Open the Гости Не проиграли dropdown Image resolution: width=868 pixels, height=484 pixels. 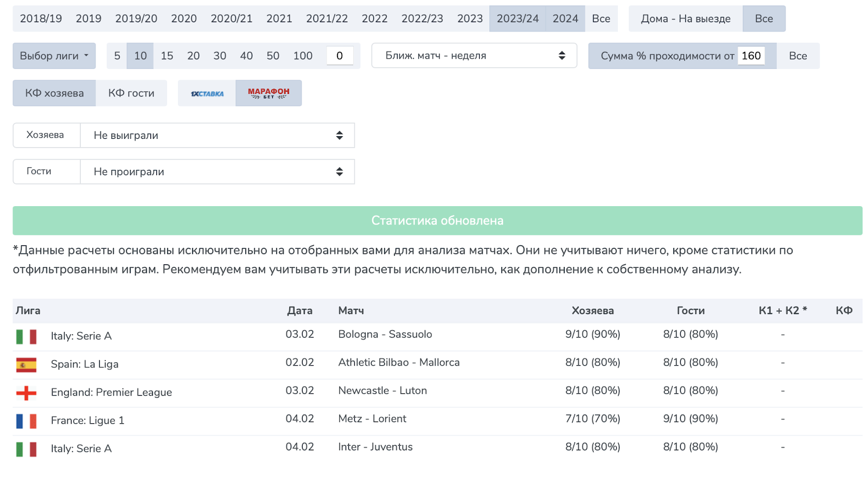click(x=218, y=171)
